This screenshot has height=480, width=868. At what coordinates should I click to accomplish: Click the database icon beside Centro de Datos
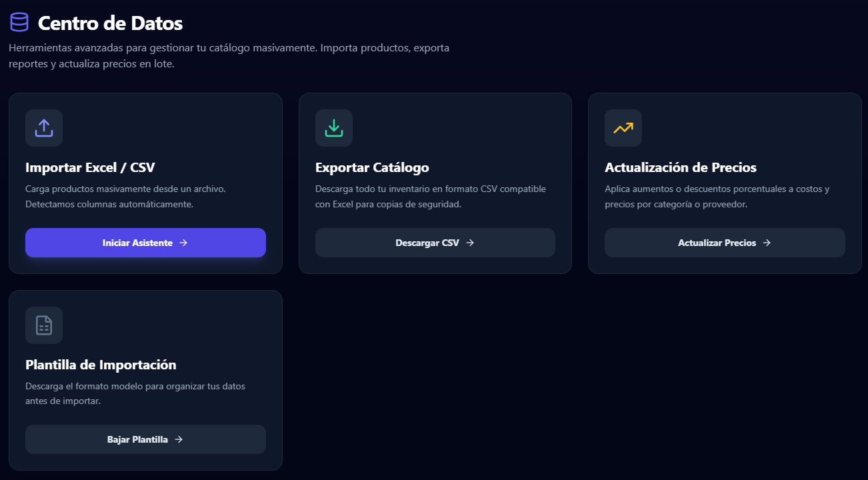point(19,23)
